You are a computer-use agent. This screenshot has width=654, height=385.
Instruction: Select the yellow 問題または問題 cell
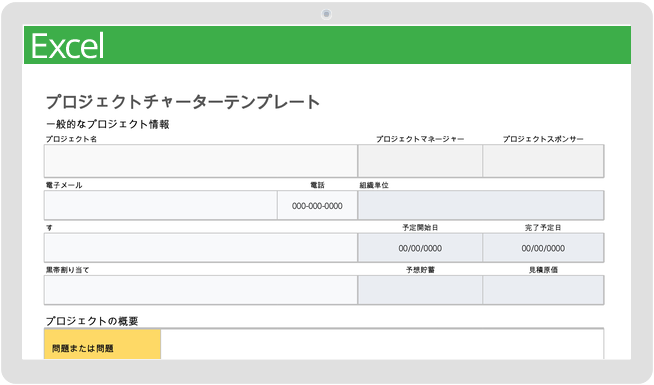click(102, 345)
